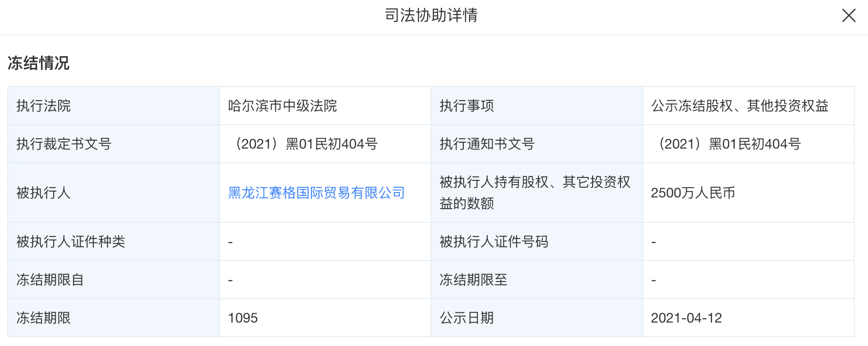Click the 被执行人 label cell
The image size is (868, 346).
[43, 193]
